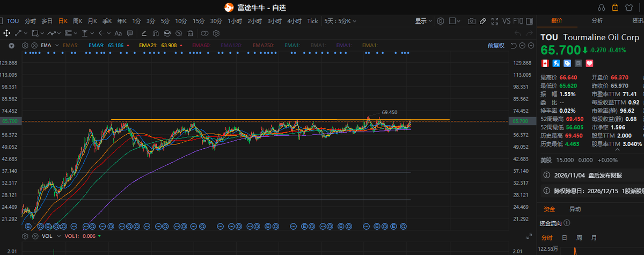
Task: Delete drawings with the trash icon
Action: click(190, 32)
